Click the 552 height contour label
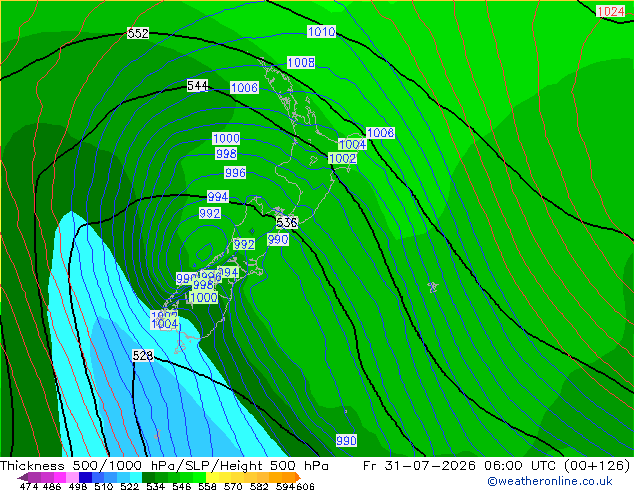634x490 pixels. coord(138,33)
